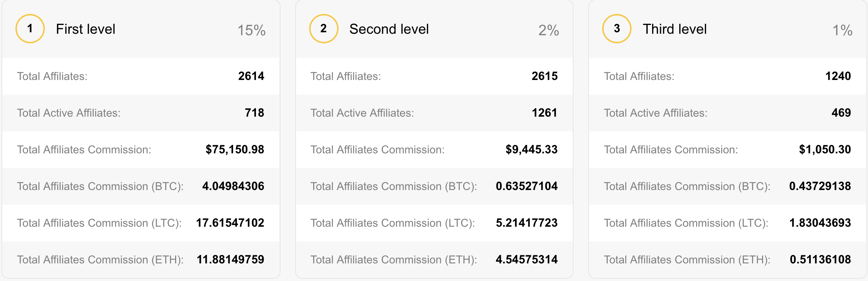Select the Second level heading
868x281 pixels.
(x=389, y=29)
